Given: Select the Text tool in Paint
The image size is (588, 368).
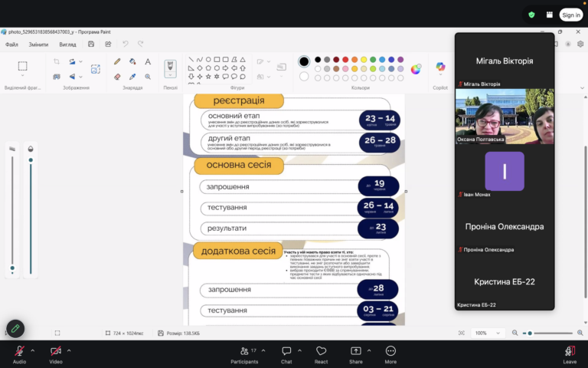Looking at the screenshot, I should pyautogui.click(x=148, y=61).
